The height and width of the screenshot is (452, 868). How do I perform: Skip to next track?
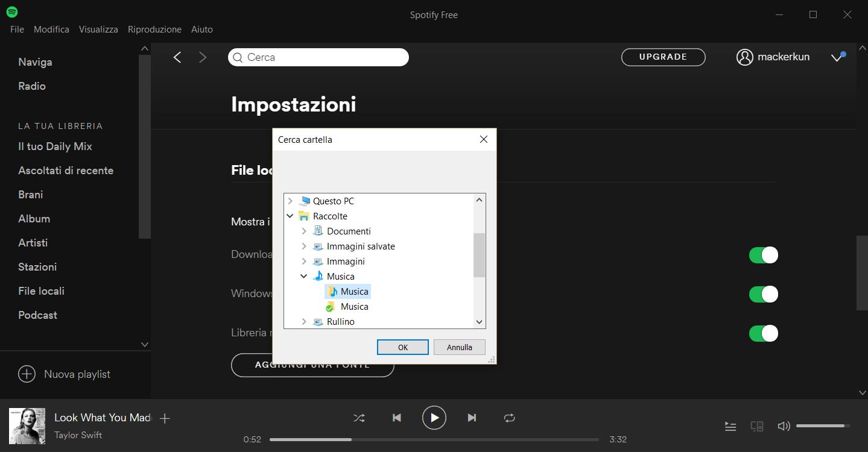coord(472,418)
